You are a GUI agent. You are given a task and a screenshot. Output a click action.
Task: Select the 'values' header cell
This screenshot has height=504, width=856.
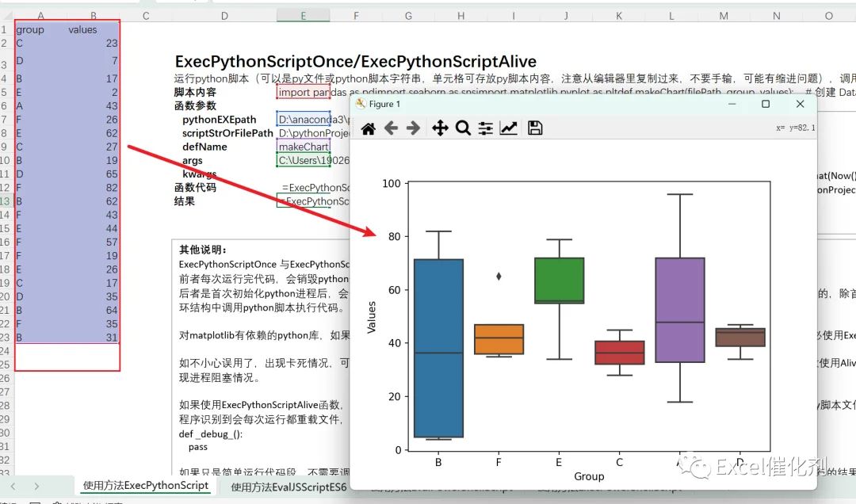click(x=94, y=29)
